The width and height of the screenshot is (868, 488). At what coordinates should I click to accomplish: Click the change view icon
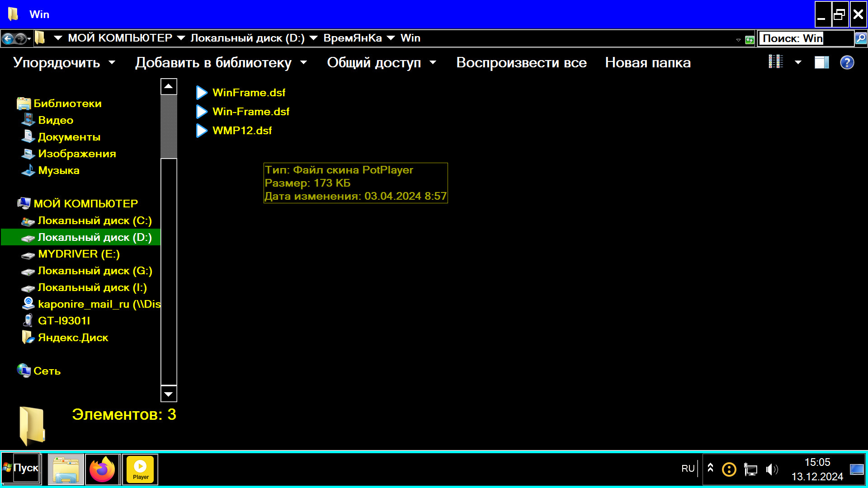[776, 62]
